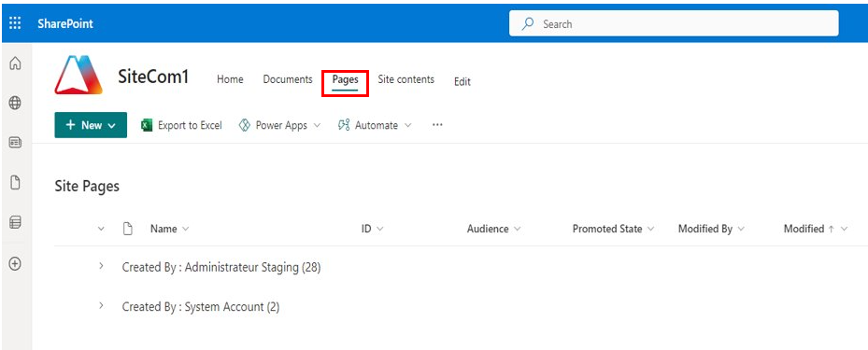
Task: Click inside the Search input field
Action: [x=674, y=23]
